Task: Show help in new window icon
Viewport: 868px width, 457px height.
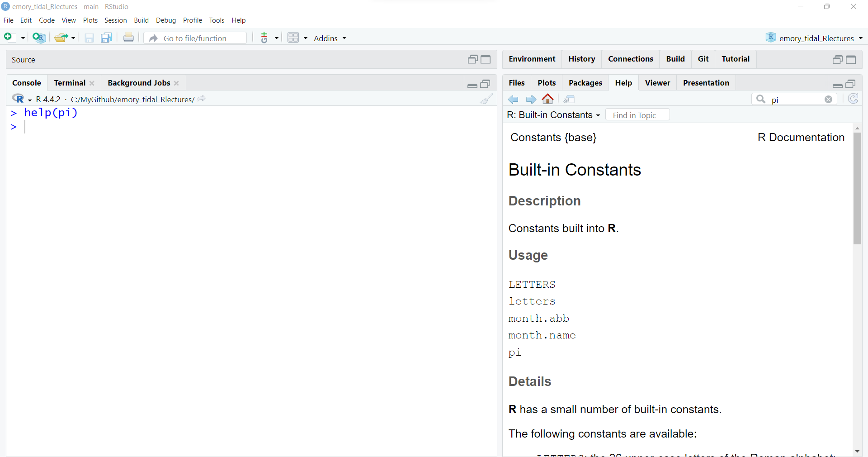Action: point(569,99)
